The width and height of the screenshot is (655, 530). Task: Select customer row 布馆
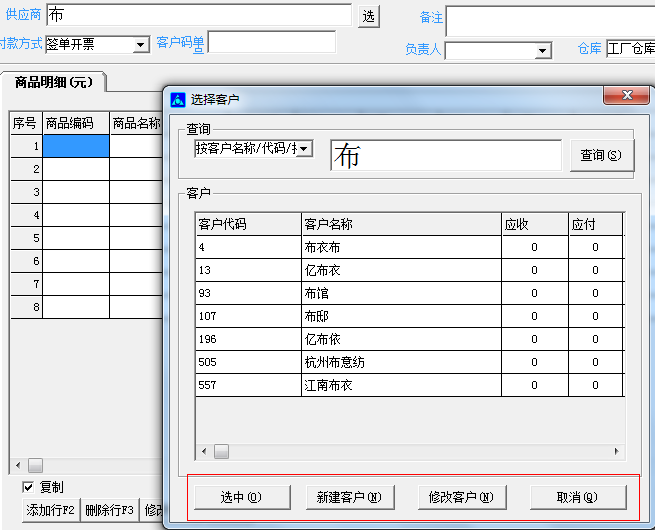[409, 293]
